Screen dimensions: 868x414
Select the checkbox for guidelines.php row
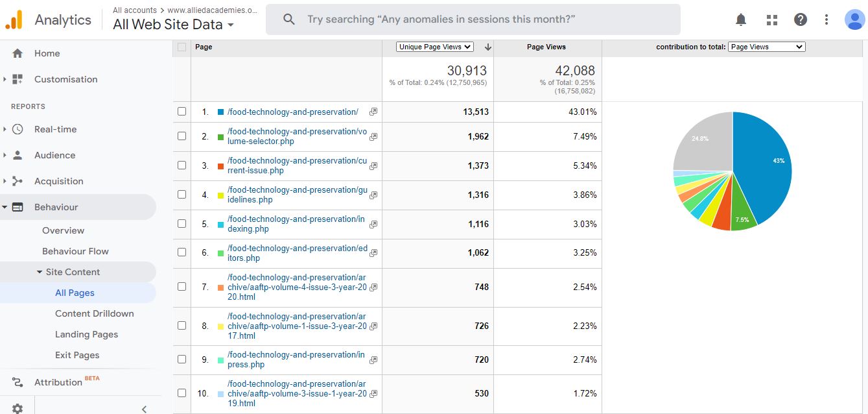point(182,195)
